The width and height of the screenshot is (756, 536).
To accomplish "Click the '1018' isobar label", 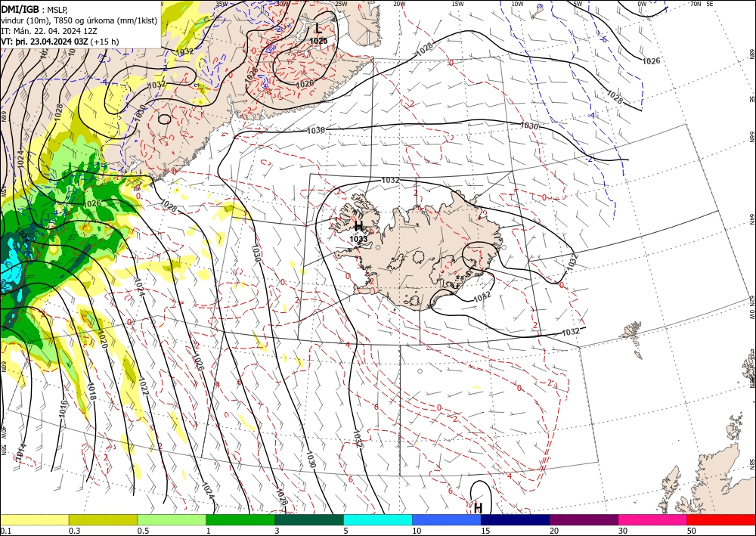I will click(x=91, y=392).
